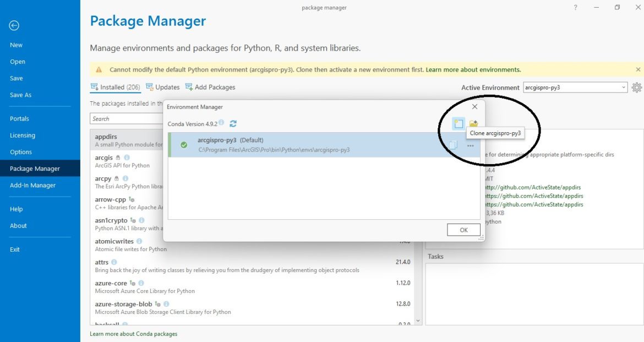
Task: Open the last github.com/ActiveState/appdirs link
Action: (x=533, y=204)
